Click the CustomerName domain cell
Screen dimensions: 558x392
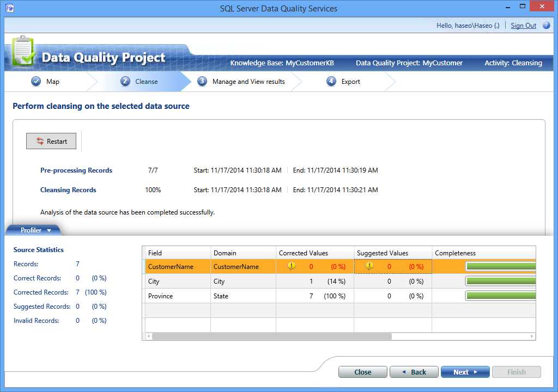click(243, 266)
